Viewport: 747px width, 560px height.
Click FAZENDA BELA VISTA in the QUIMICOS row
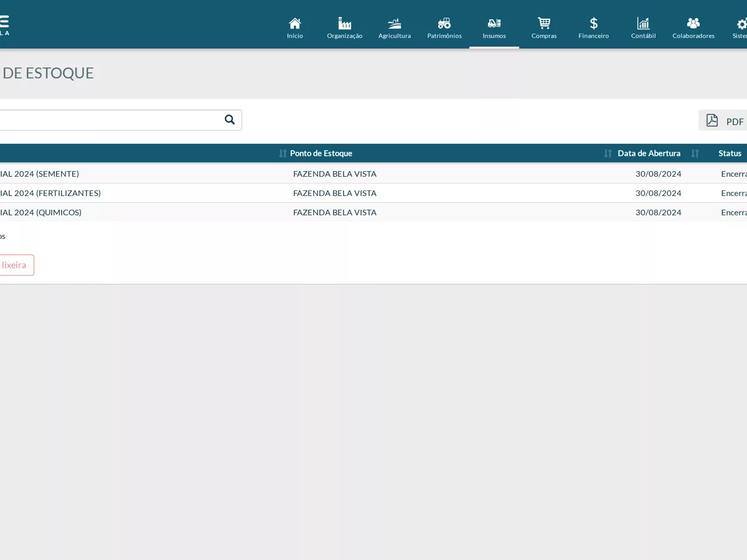pos(335,212)
